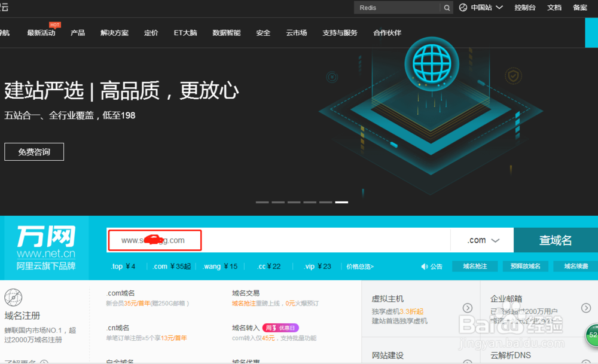Click the 免费咨询 button
The height and width of the screenshot is (364, 598).
[33, 152]
